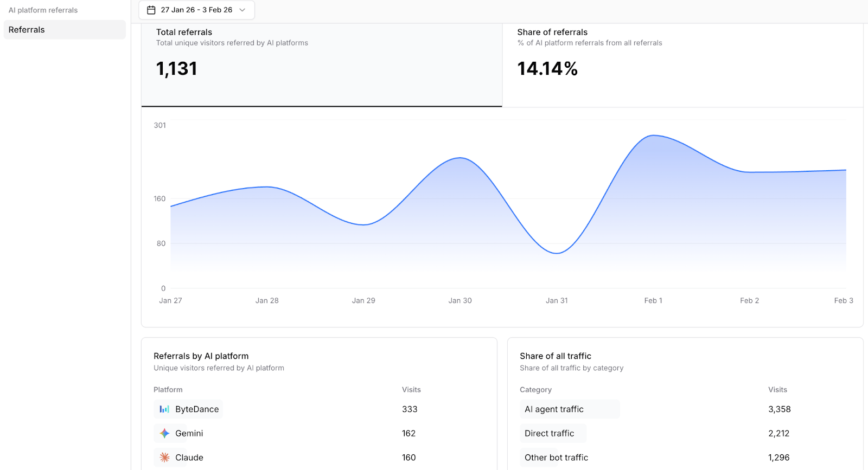Open the Claude platform row

(x=189, y=458)
